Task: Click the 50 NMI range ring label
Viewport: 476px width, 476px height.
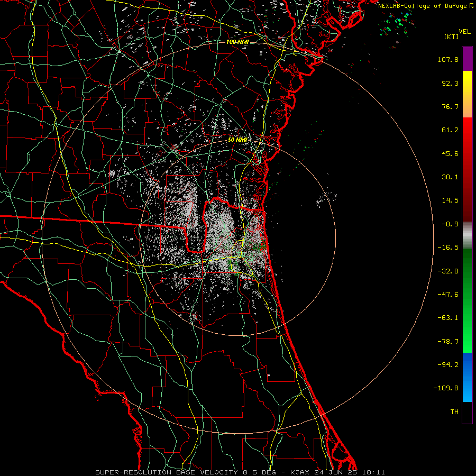Action: (237, 140)
